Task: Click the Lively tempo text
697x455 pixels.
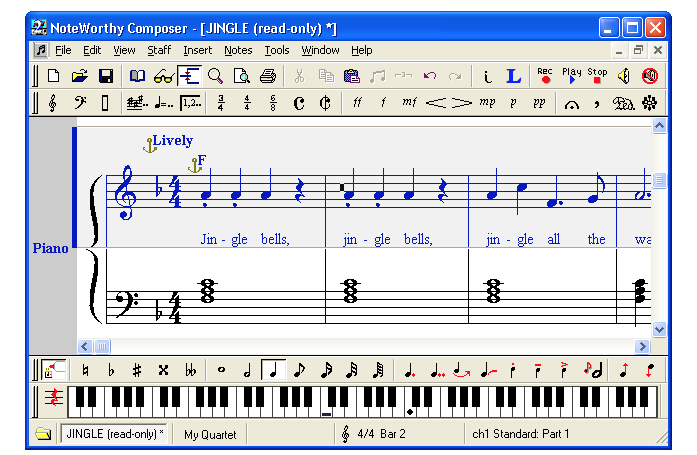Action: click(172, 141)
